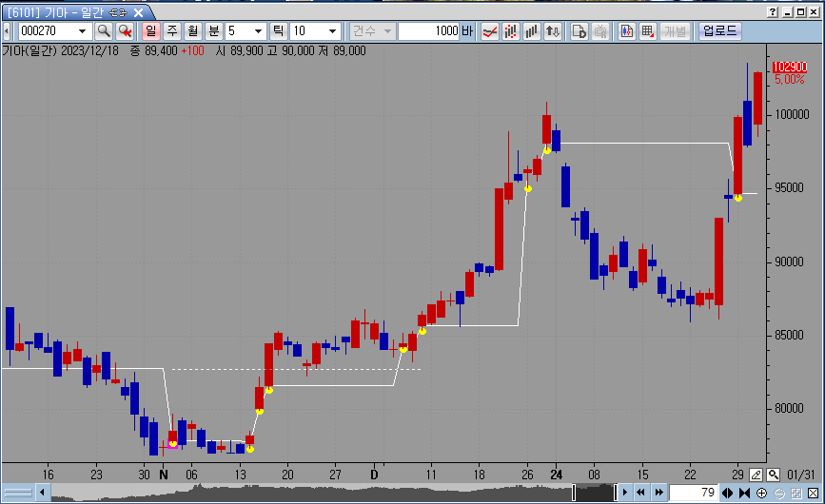Image resolution: width=825 pixels, height=504 pixels.
Task: Expand the minute interval dropdown showing 5
Action: tap(259, 31)
